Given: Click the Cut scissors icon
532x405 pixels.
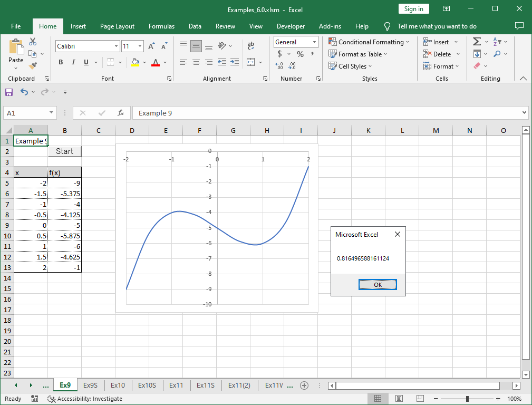Looking at the screenshot, I should 33,42.
